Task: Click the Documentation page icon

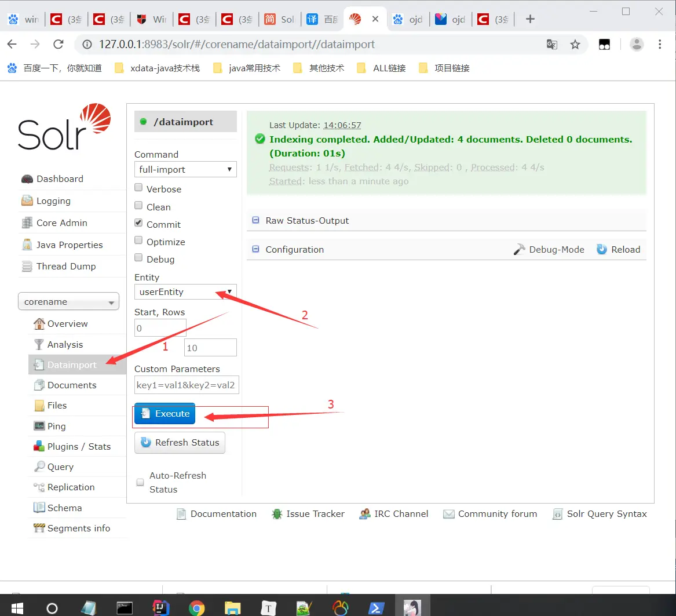Action: 181,514
